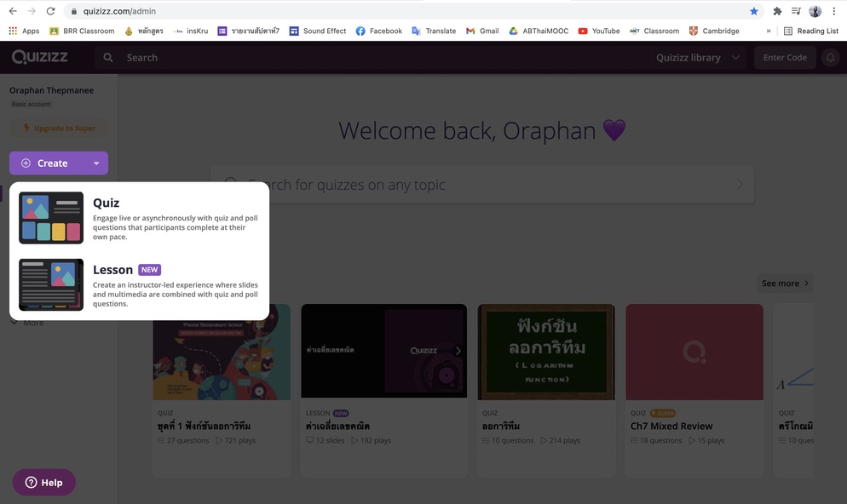The height and width of the screenshot is (504, 847).
Task: Click Enter Code button
Action: point(785,58)
